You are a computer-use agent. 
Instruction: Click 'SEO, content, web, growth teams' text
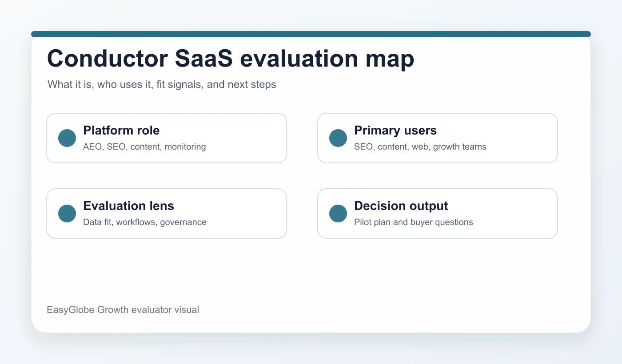pyautogui.click(x=420, y=146)
